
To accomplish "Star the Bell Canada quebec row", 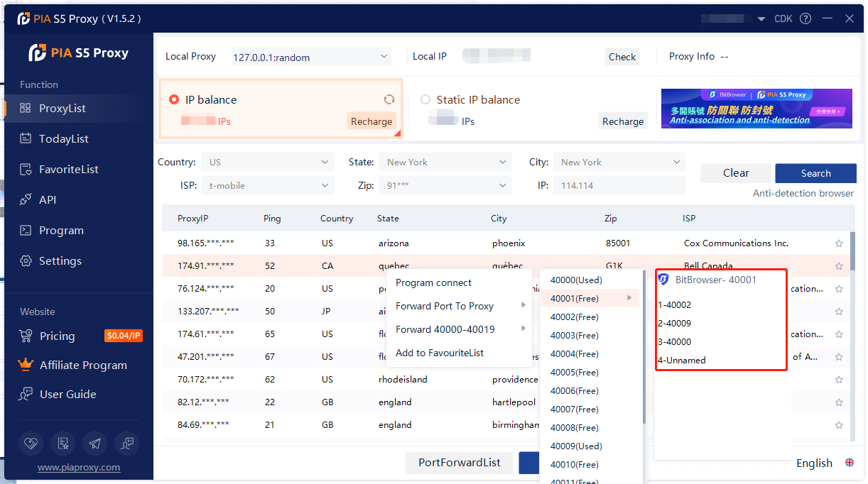I will tap(839, 266).
